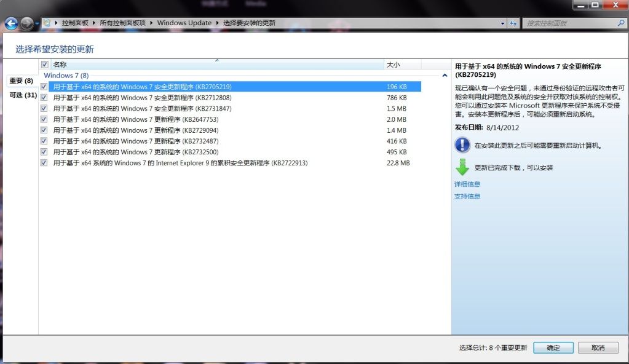Uncheck the KB2722913 Internet Explorer 9 checkbox
629x364 pixels.
coord(44,162)
